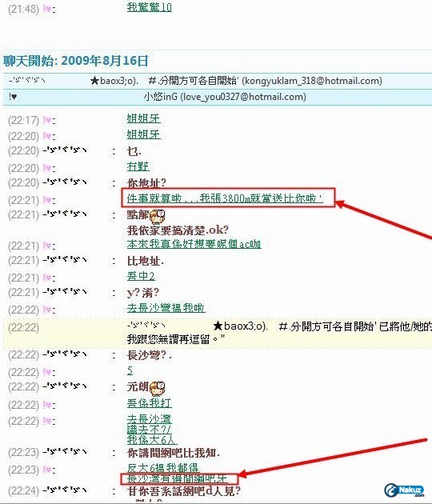This screenshot has height=504, width=432.
Task: Open the highlighted message about 3800m
Action: [225, 198]
